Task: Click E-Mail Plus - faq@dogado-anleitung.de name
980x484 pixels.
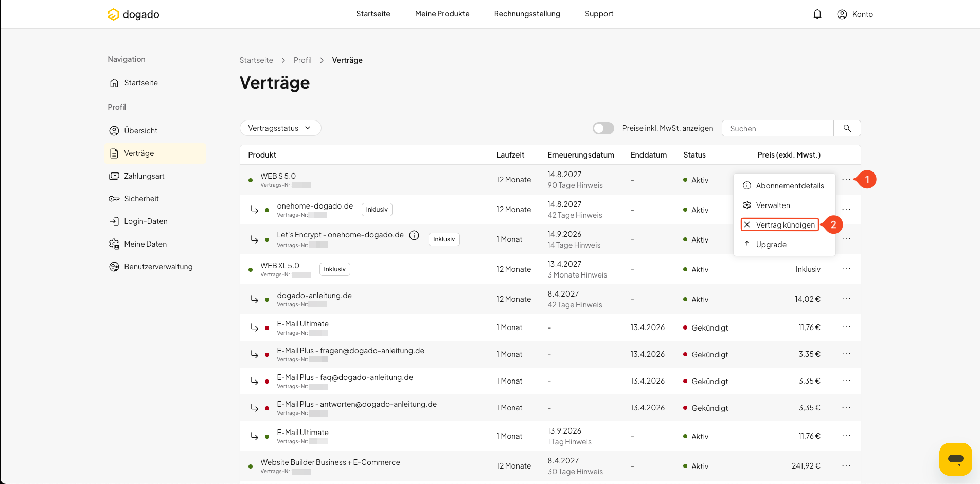Action: point(345,377)
